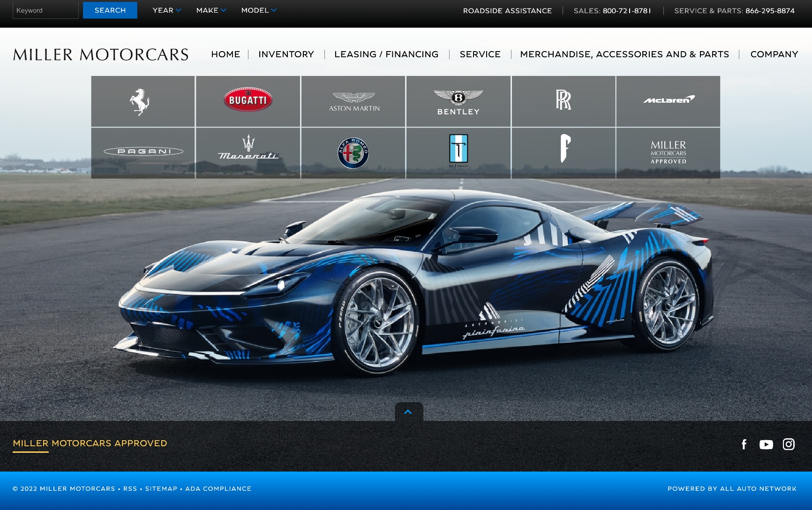Viewport: 812px width, 510px height.
Task: Open the Inventory menu
Action: click(286, 54)
